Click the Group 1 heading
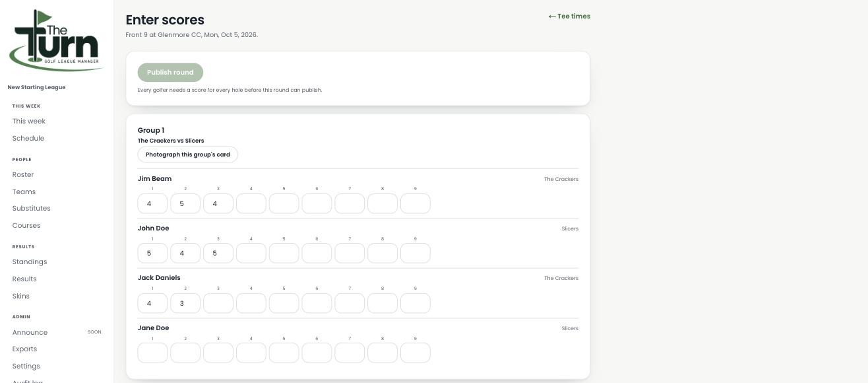868x383 pixels. tap(151, 130)
